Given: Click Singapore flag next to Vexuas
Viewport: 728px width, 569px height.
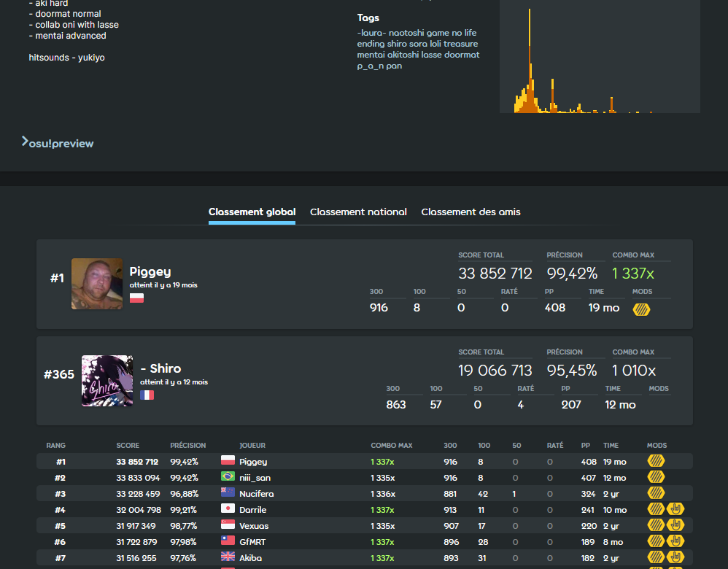Looking at the screenshot, I should point(228,525).
